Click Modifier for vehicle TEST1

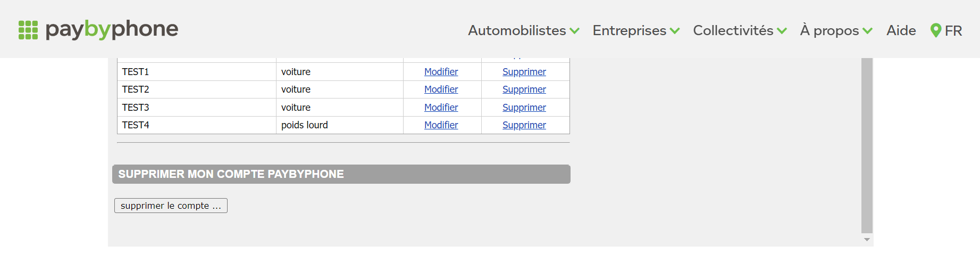[441, 72]
